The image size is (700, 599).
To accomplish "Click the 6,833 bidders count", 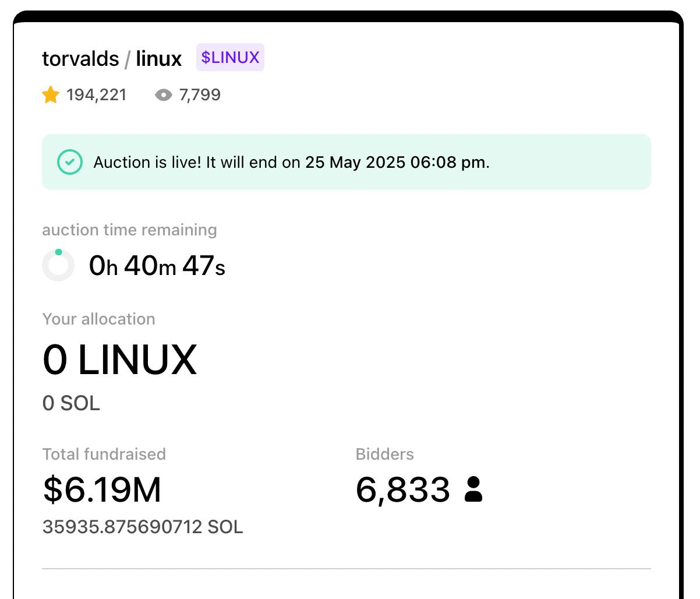I will 402,489.
